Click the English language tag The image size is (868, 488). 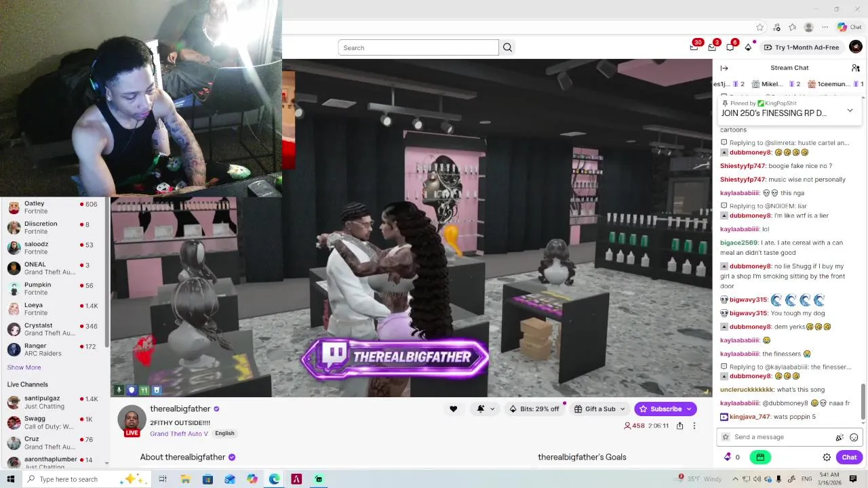tap(224, 434)
